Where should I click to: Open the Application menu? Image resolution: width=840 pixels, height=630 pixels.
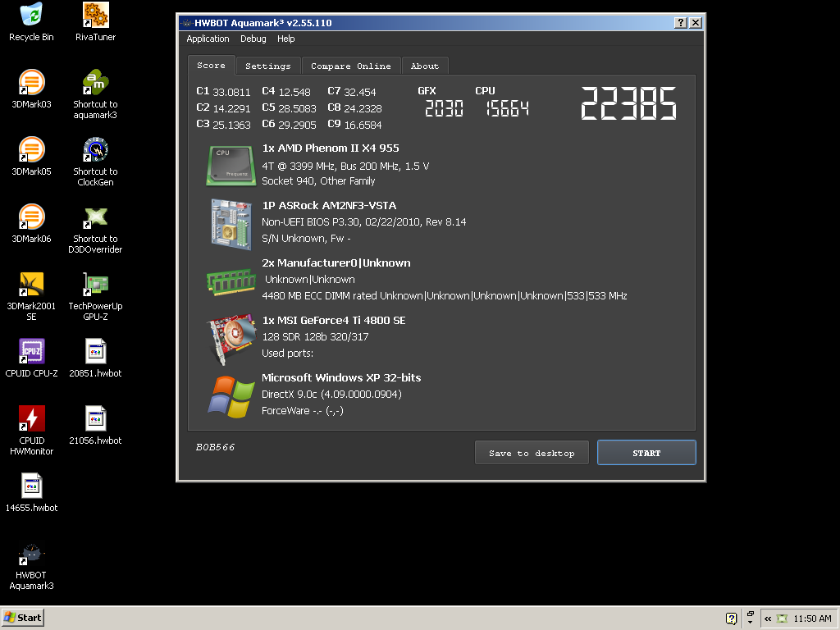[x=208, y=39]
